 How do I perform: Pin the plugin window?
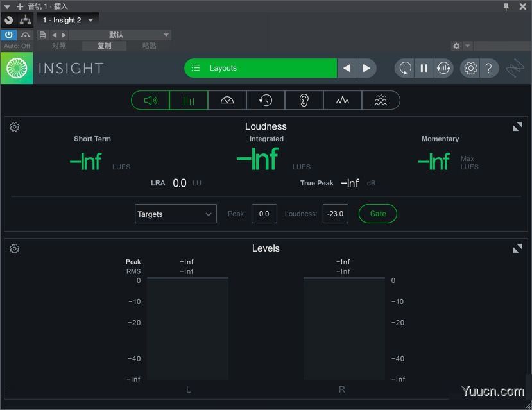tap(506, 7)
